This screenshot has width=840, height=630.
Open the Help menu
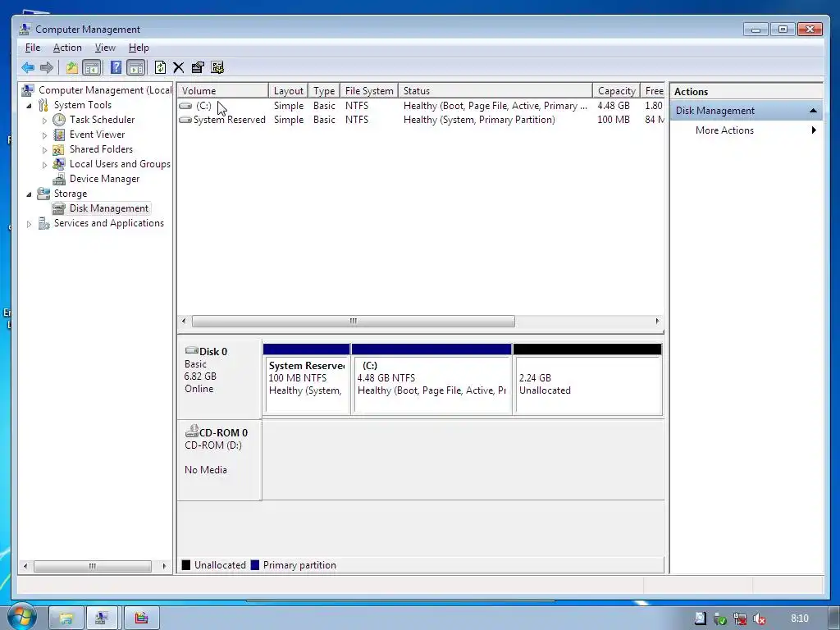coord(139,48)
